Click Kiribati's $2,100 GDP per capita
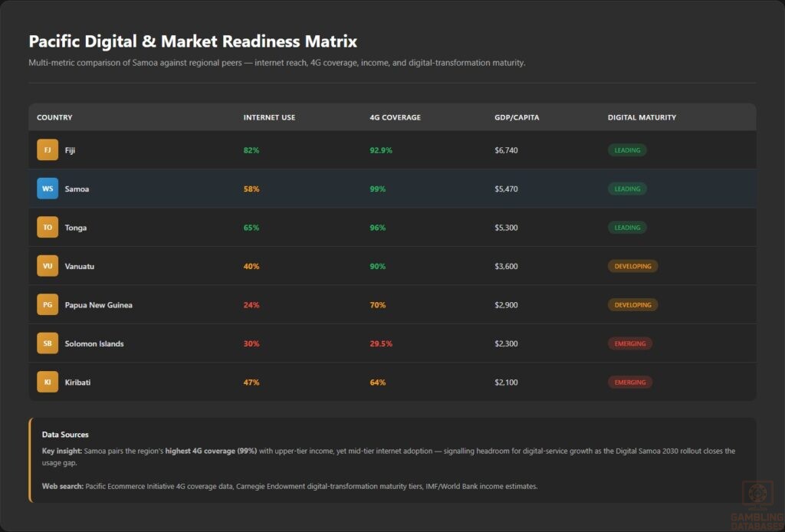Image resolution: width=785 pixels, height=532 pixels. (506, 382)
